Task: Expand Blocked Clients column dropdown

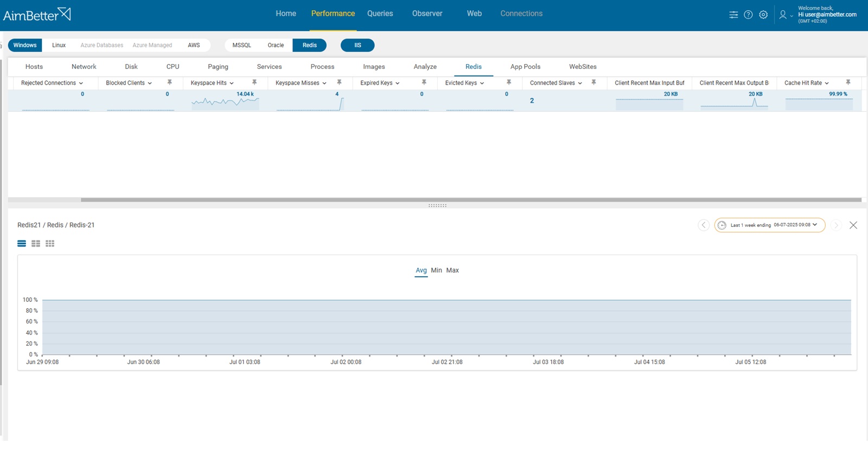Action: [150, 83]
